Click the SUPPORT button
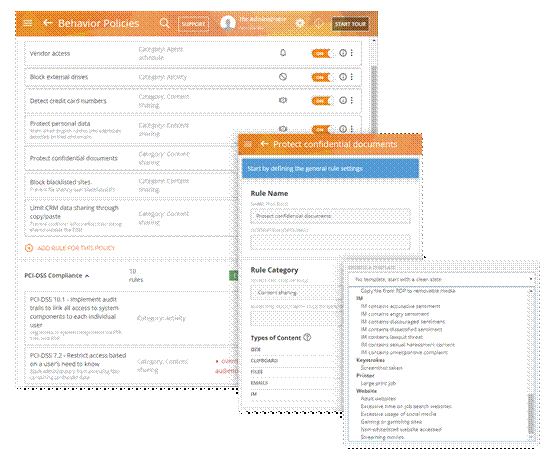 coord(193,24)
